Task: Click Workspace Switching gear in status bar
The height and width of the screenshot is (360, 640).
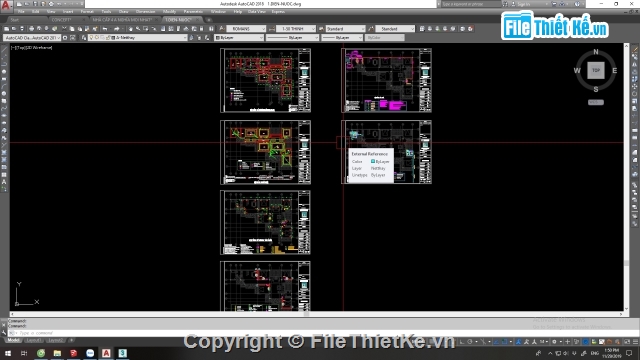Action: 554,342
